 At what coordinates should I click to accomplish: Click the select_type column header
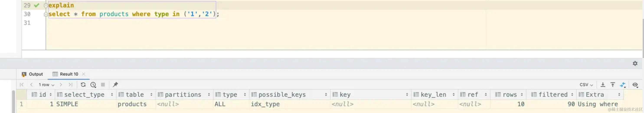(84, 95)
